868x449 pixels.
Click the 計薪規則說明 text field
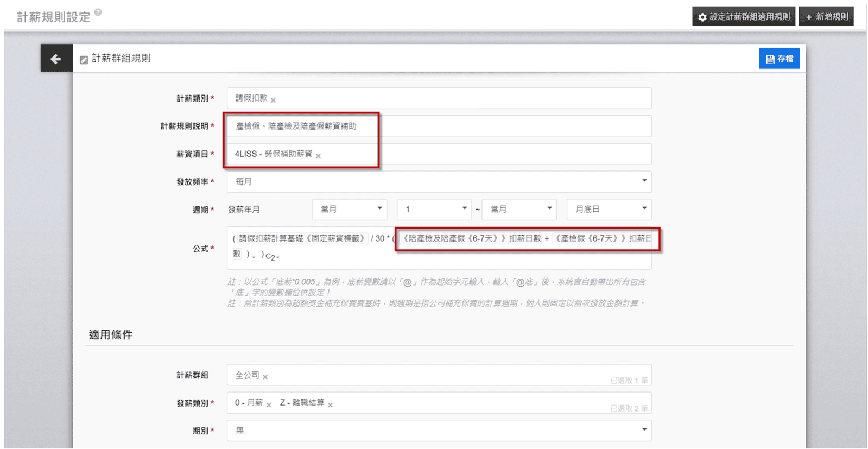(x=439, y=126)
